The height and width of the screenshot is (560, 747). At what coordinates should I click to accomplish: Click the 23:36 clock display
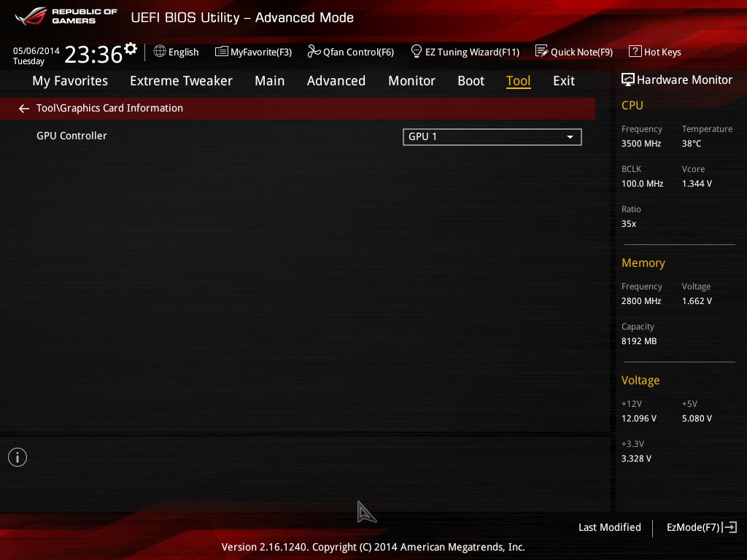[93, 54]
